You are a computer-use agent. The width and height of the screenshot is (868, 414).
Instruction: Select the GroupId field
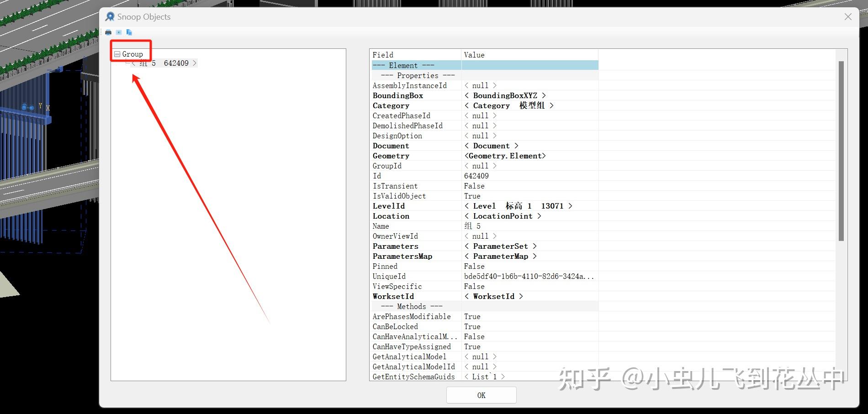tap(387, 166)
